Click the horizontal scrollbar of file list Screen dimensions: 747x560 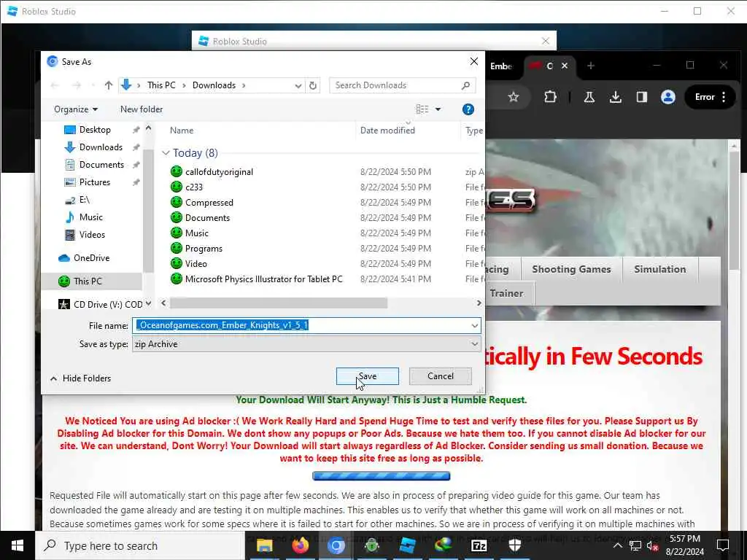279,303
